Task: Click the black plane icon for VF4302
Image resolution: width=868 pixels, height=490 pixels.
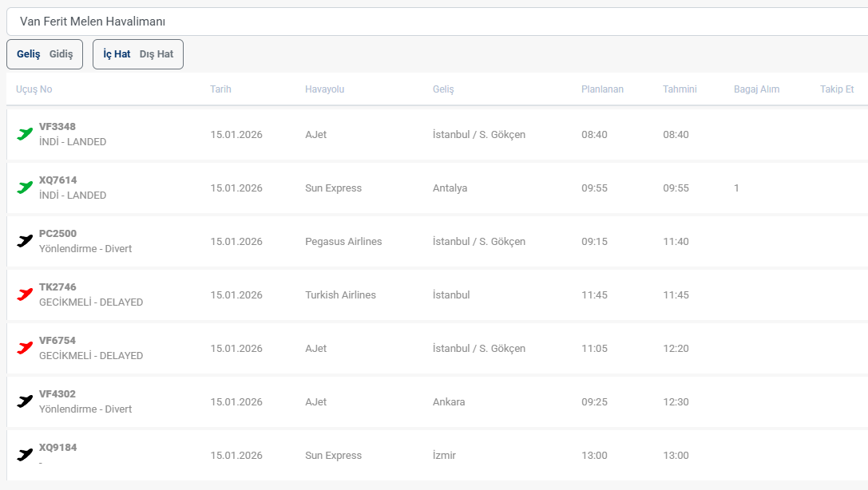Action: 25,401
